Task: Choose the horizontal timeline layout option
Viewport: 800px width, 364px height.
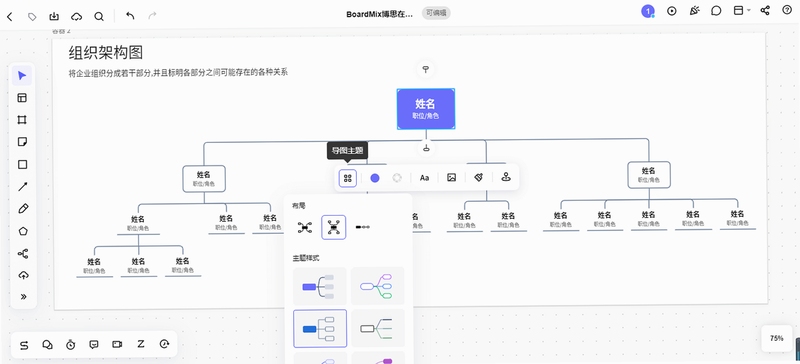Action: 363,227
